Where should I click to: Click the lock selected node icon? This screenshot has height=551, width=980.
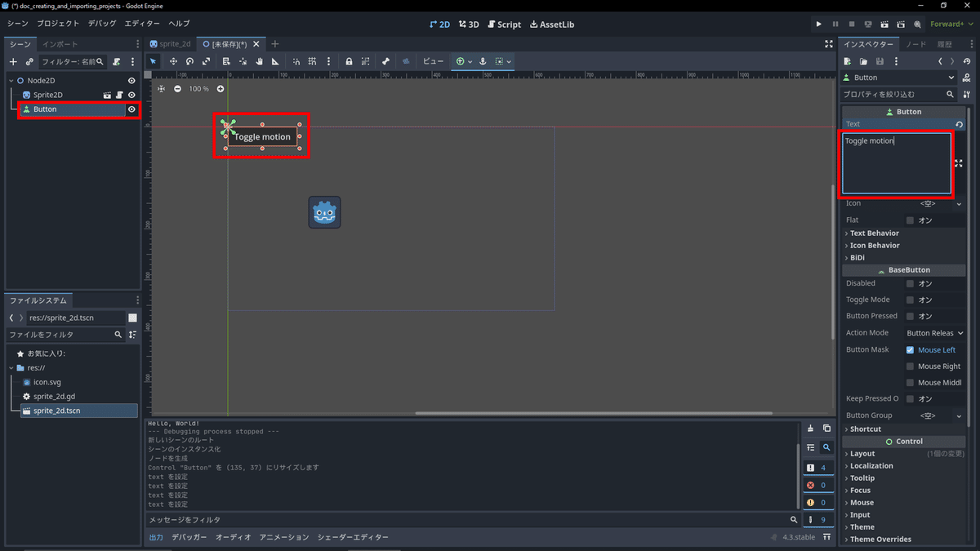[x=349, y=61]
